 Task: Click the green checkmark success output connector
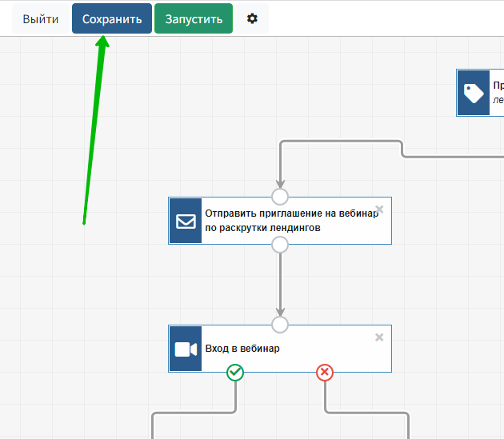coord(235,372)
